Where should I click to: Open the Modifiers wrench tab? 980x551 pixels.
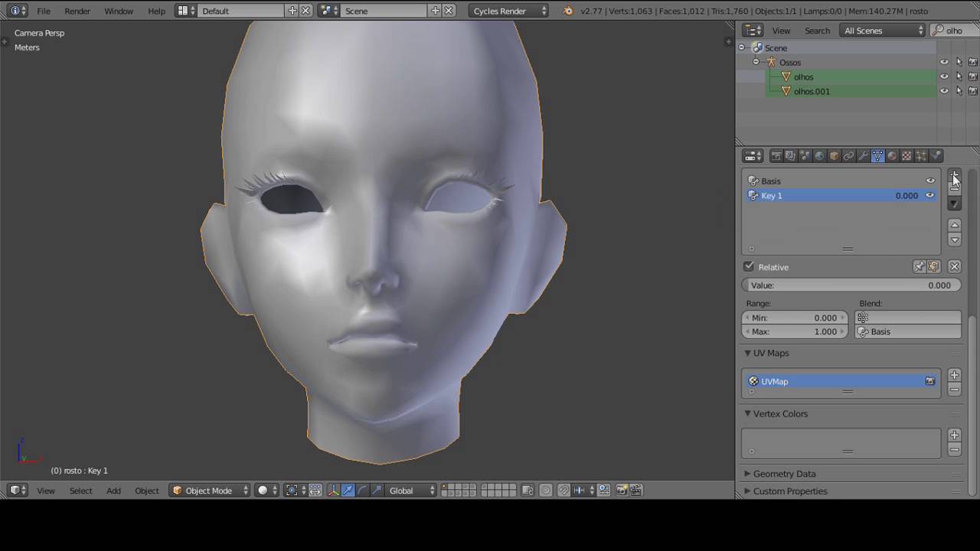(863, 156)
